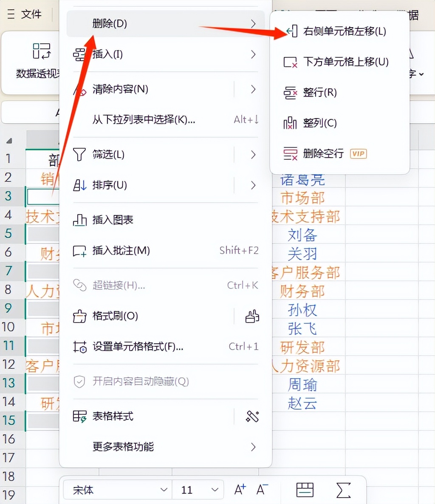Click the cell format icon beside 设置单元格格式
Screen dimensions: 435x504
pos(79,347)
